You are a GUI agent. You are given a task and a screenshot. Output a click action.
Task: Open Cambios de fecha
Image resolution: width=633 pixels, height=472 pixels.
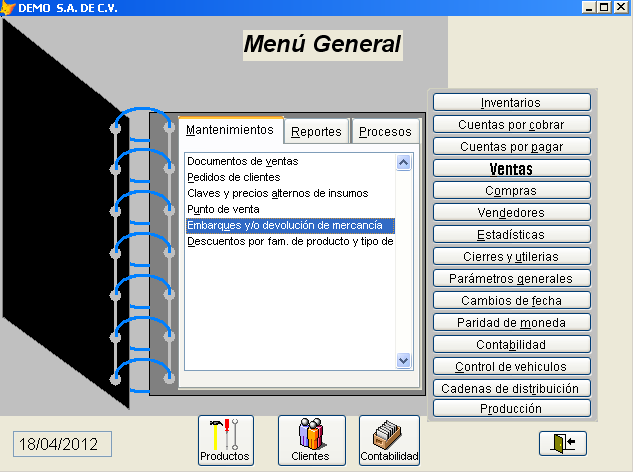point(512,300)
